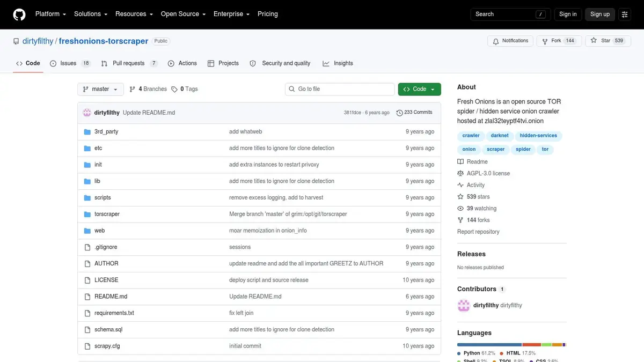
Task: Click the Sign up button
Action: pyautogui.click(x=600, y=14)
